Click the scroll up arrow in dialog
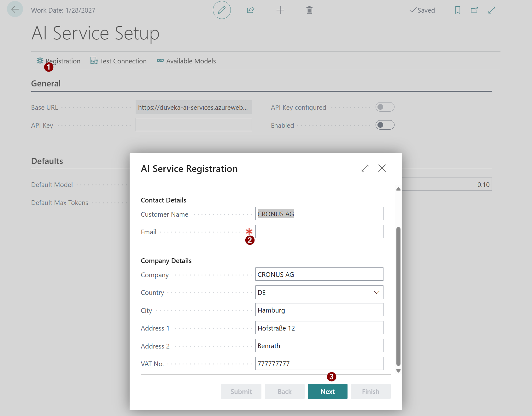This screenshot has width=532, height=416. coord(398,189)
